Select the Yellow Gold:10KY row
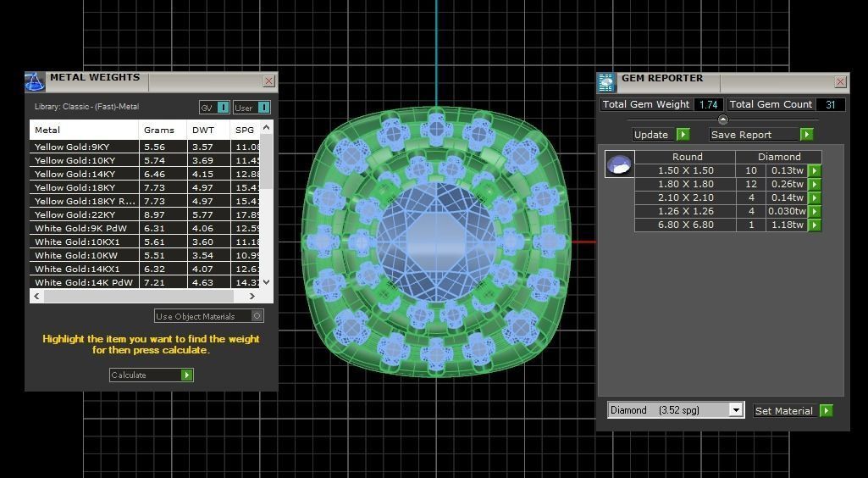 tap(145, 160)
